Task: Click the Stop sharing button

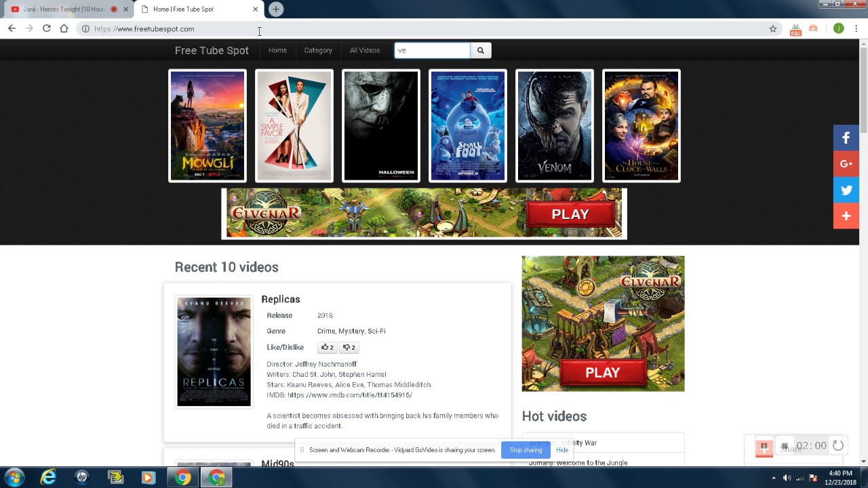Action: point(526,450)
